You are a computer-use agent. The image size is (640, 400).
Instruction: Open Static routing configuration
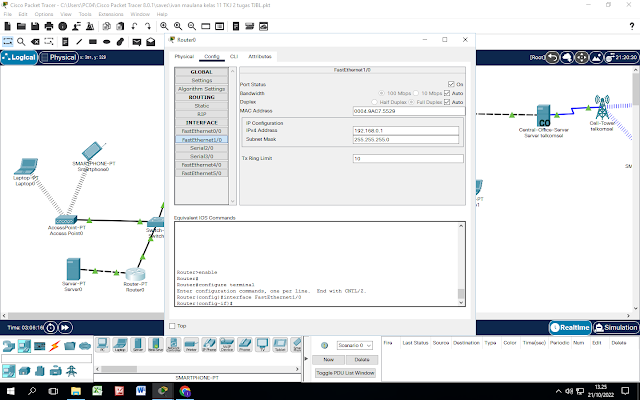coord(202,106)
